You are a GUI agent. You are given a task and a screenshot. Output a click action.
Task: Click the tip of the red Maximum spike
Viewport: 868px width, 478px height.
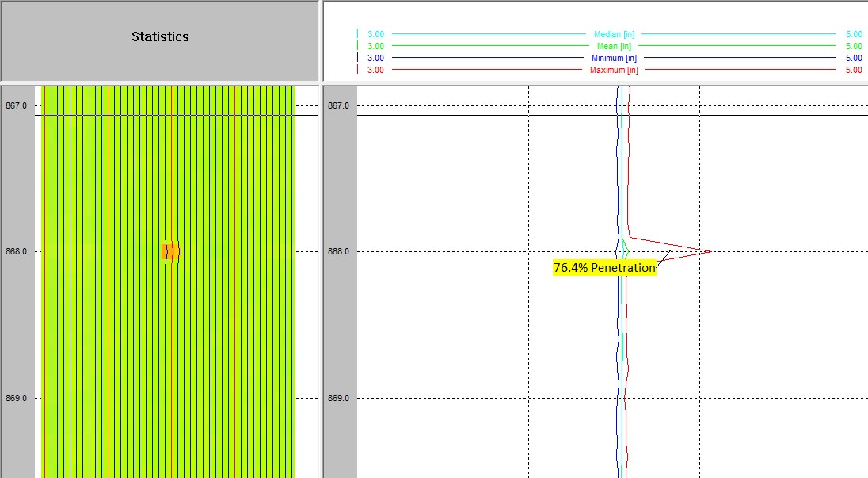[x=709, y=251]
